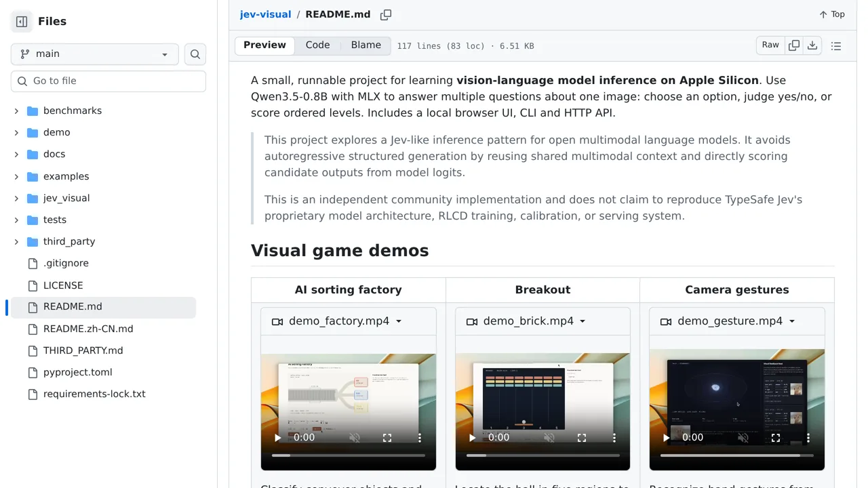Open the benchmarks folder

(73, 110)
